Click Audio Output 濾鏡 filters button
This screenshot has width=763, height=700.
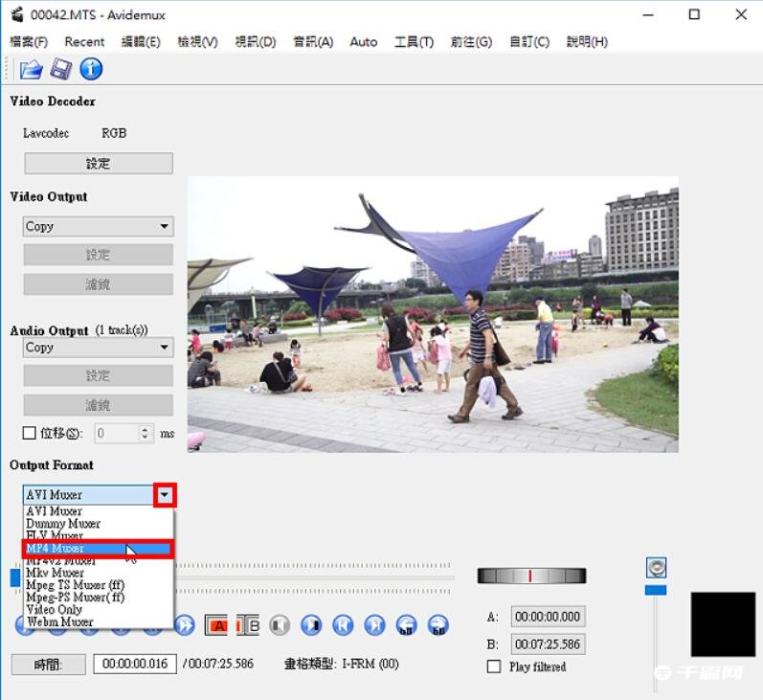pyautogui.click(x=99, y=405)
